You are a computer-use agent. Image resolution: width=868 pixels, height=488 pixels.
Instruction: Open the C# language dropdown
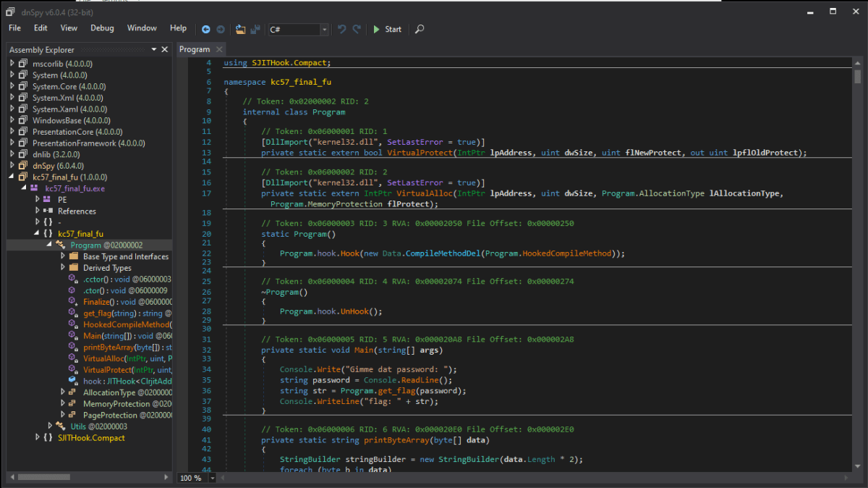[324, 30]
